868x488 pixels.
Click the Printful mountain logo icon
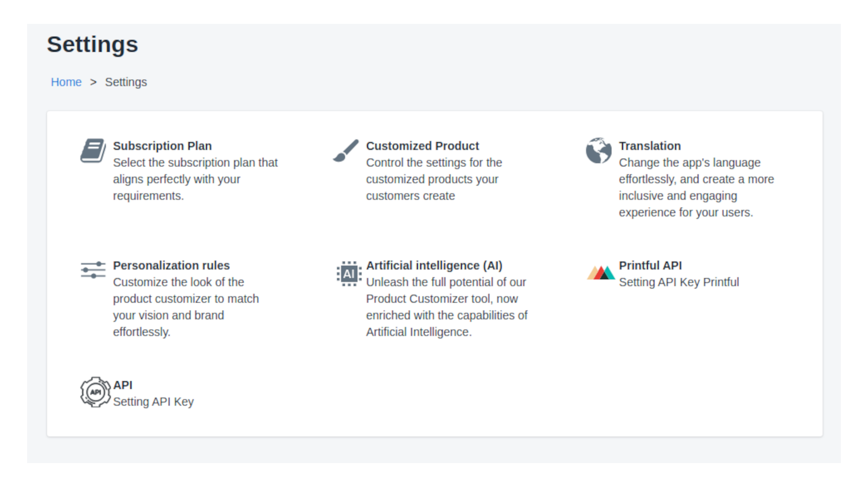pyautogui.click(x=601, y=272)
